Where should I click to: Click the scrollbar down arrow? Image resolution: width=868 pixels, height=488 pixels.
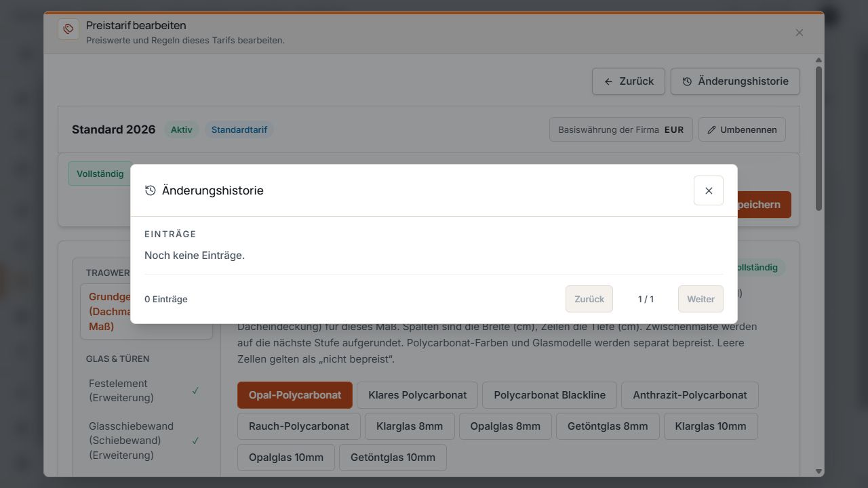tap(818, 471)
